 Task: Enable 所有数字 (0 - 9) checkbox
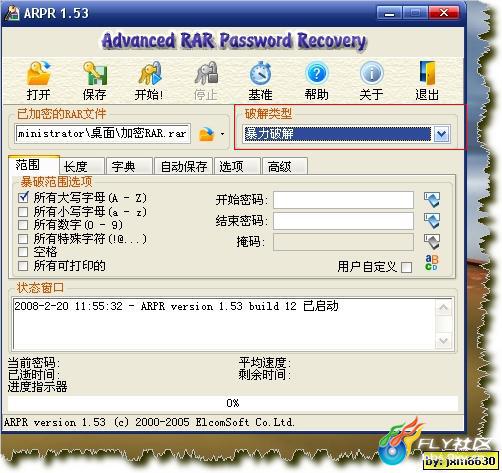tap(23, 225)
